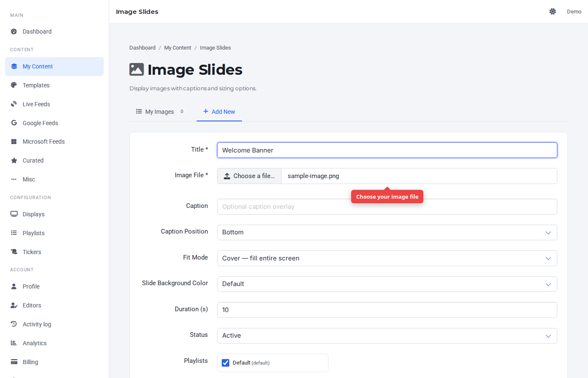Image resolution: width=588 pixels, height=378 pixels.
Task: Select the Add New tab
Action: pos(219,112)
